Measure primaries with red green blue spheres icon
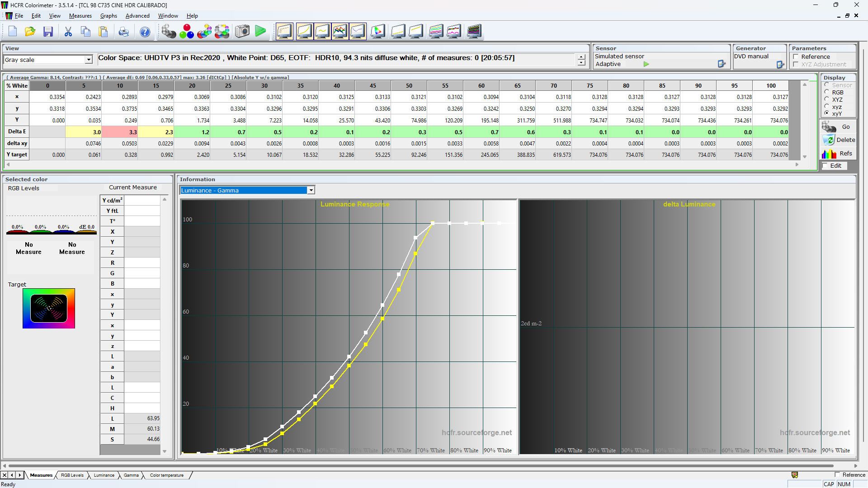868x488 pixels. pos(186,32)
